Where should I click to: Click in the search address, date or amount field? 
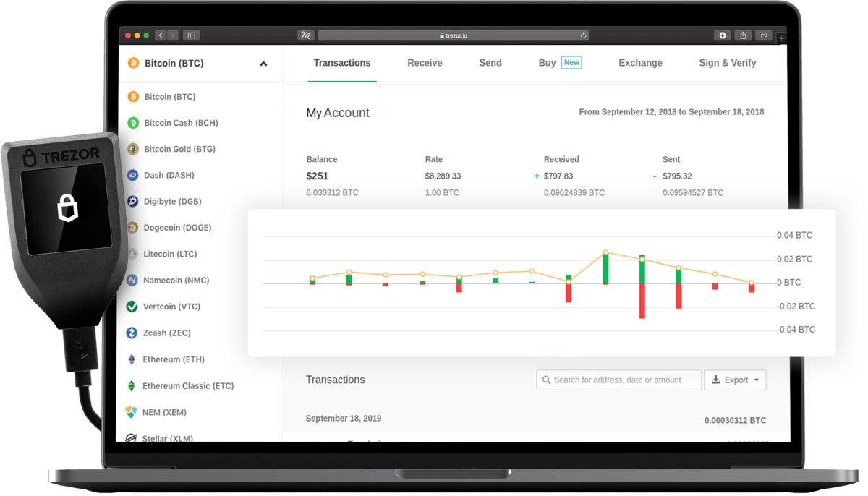click(x=618, y=380)
